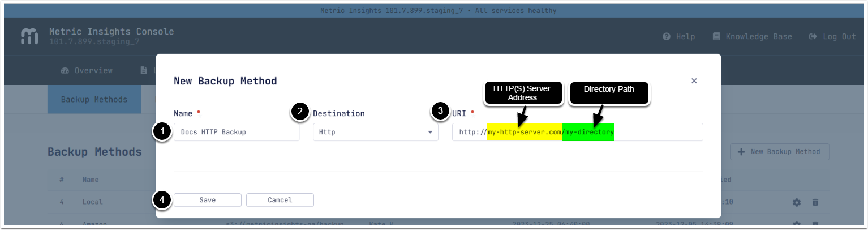The image size is (868, 230).
Task: Click into the Name input field
Action: coord(237,132)
